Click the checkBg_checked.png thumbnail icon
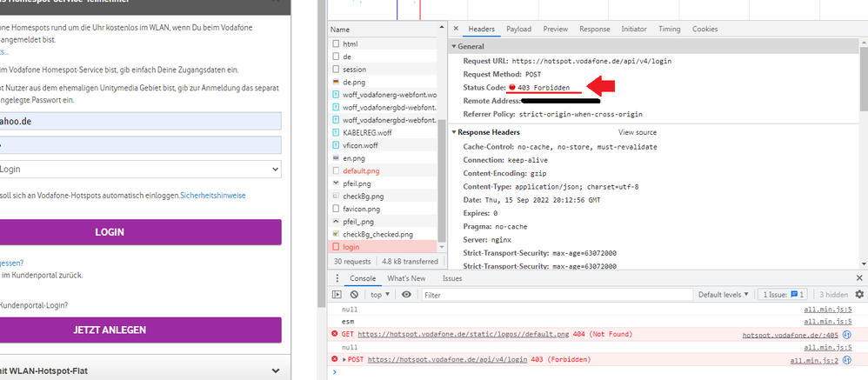The width and height of the screenshot is (868, 380). (336, 235)
